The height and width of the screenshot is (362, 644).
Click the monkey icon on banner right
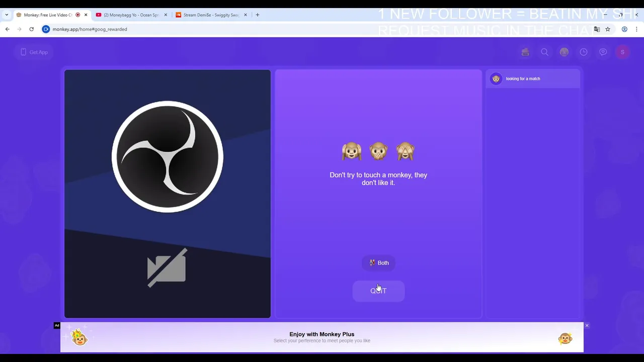565,338
